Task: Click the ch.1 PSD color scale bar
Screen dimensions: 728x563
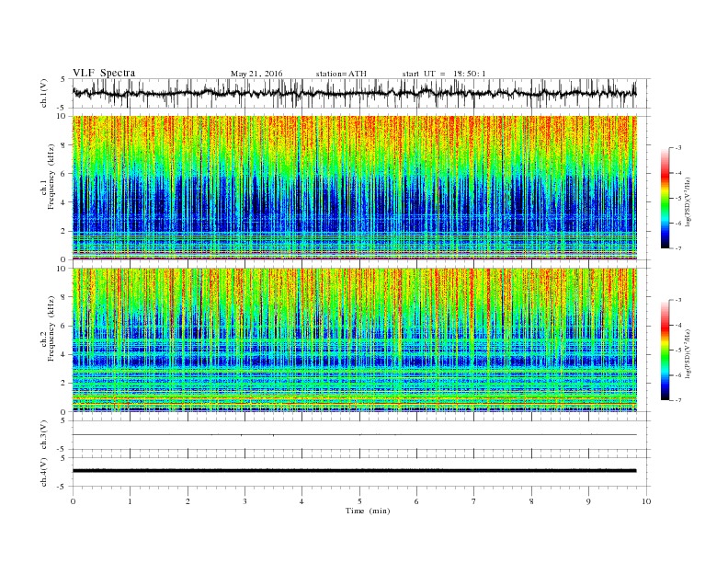Action: [665, 199]
